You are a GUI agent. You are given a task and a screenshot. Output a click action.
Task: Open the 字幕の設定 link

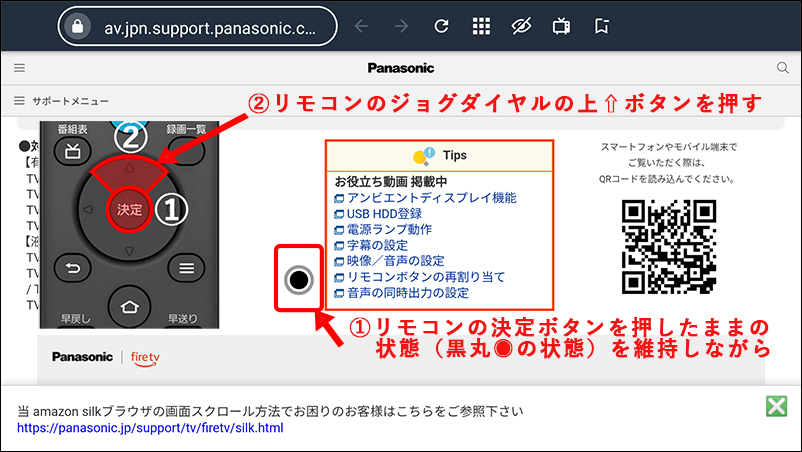[x=377, y=246]
